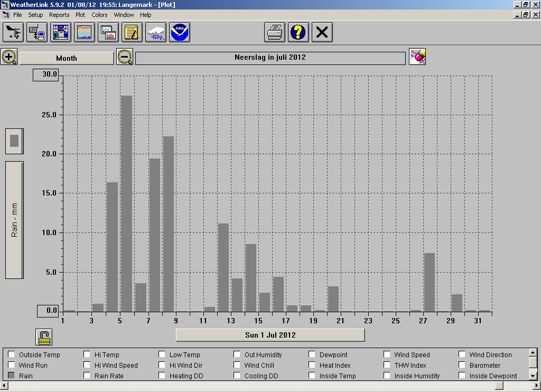Open the Reports menu
Viewport: 541px width, 392px height.
(x=59, y=15)
